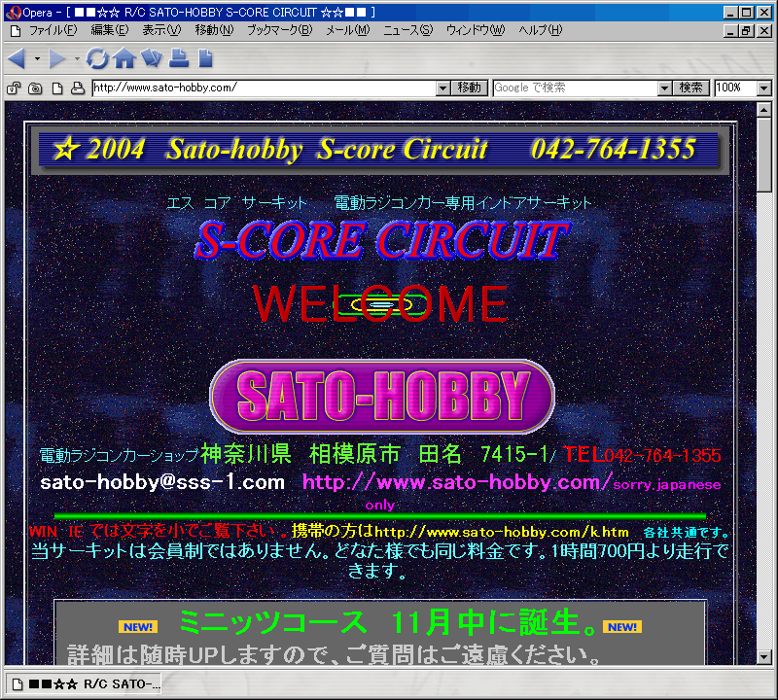The height and width of the screenshot is (700, 778).
Task: Focus the address bar URL field
Action: [x=265, y=88]
